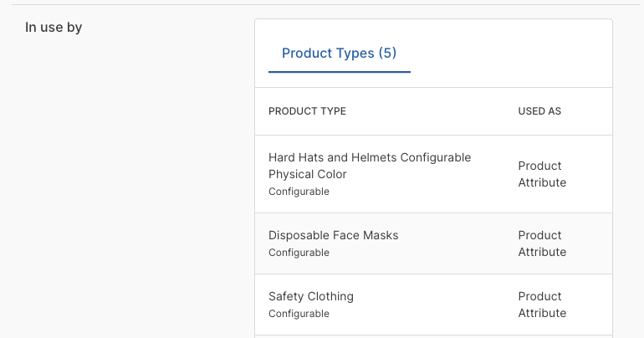Select Configurable label under Disposable Face Masks

pyautogui.click(x=299, y=253)
